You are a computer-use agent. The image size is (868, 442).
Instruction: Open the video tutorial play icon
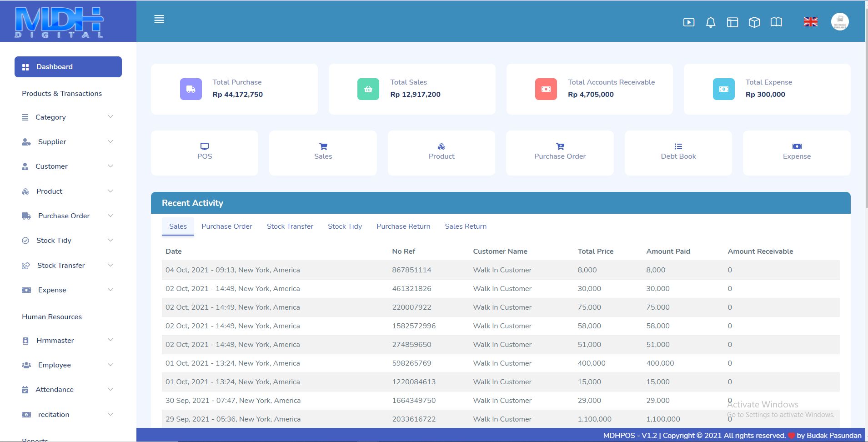[688, 22]
